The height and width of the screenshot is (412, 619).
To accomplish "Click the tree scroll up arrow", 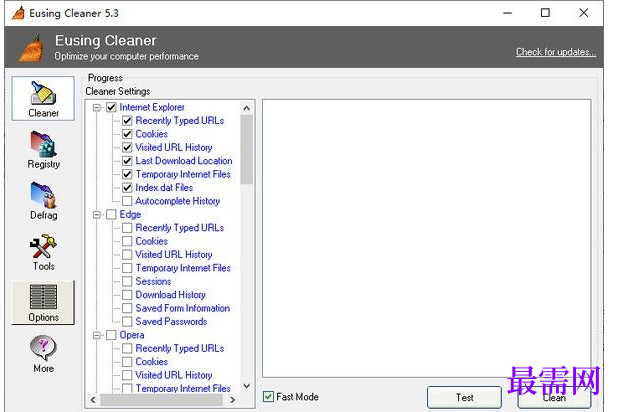I will point(247,108).
